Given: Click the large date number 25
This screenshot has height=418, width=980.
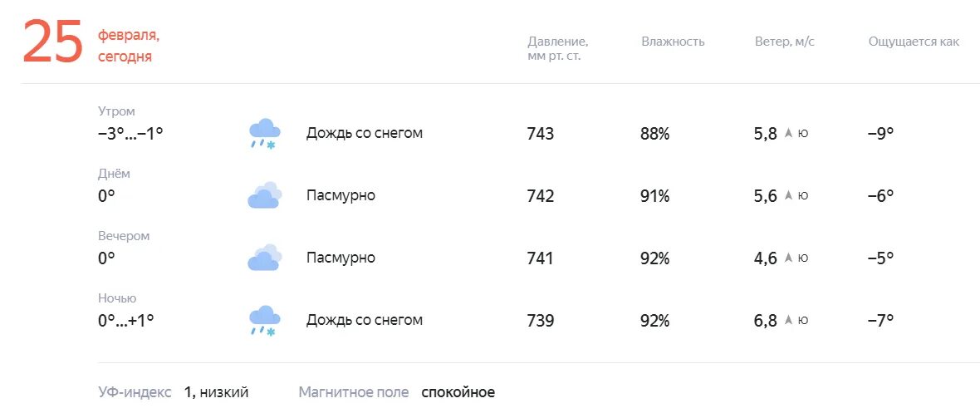Looking at the screenshot, I should 53,42.
